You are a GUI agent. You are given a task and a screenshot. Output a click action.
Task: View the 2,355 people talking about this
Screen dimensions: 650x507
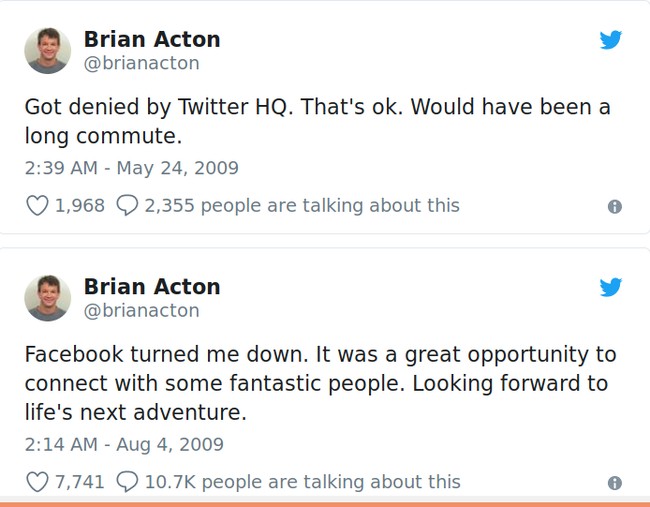pyautogui.click(x=301, y=206)
